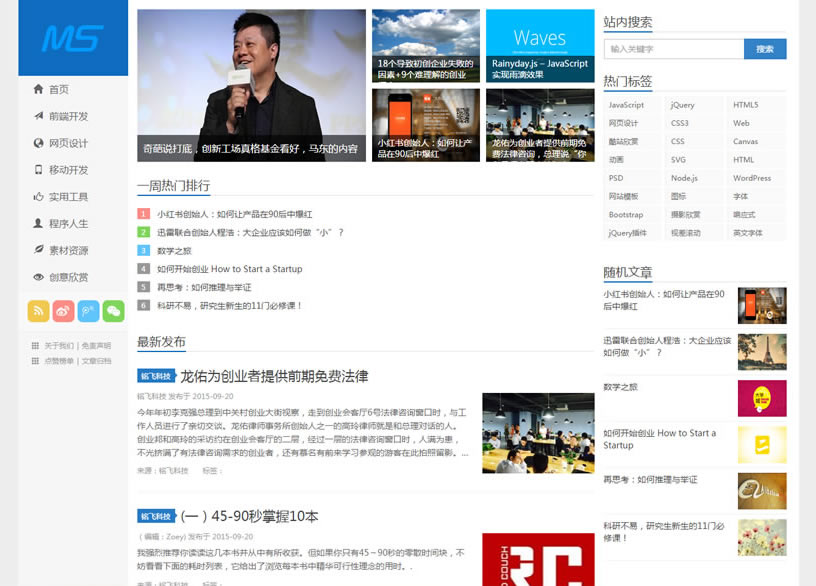Open the 创意欣赏 menu item
The width and height of the screenshot is (816, 586).
click(69, 277)
